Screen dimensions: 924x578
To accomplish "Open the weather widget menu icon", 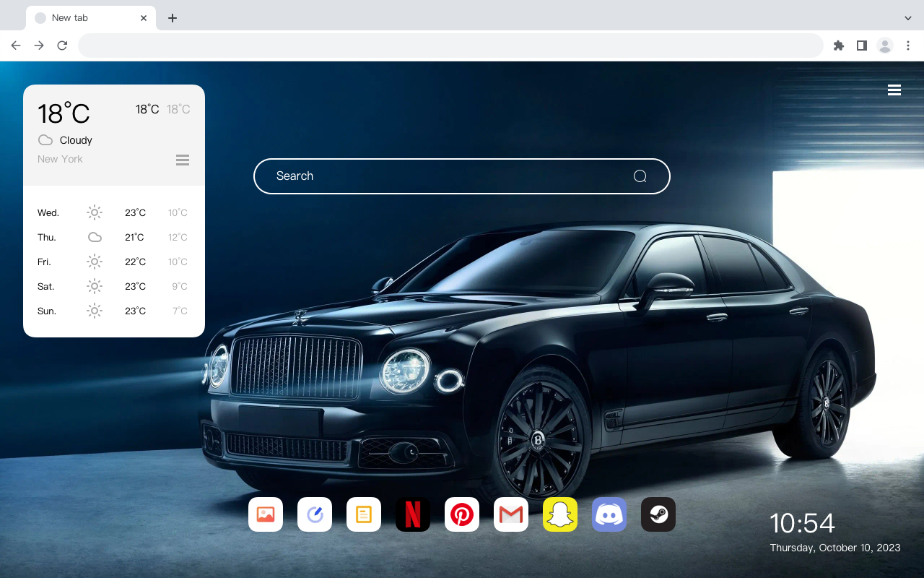I will click(x=183, y=160).
